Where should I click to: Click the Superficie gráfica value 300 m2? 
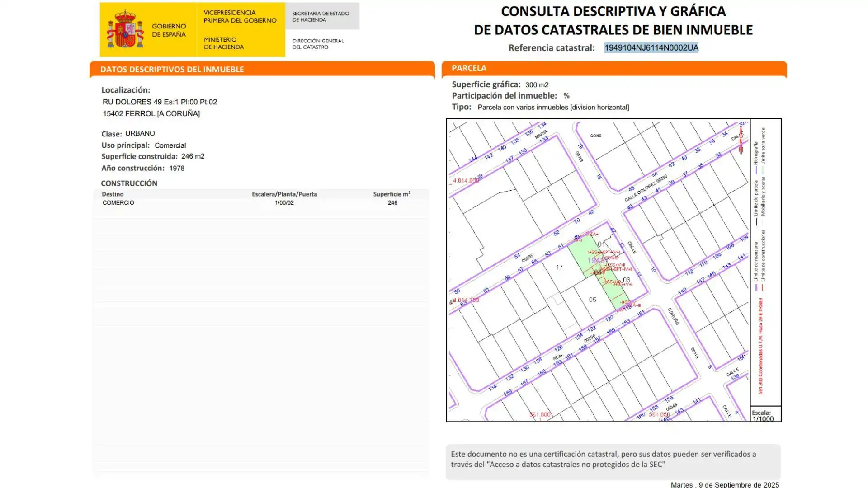tap(537, 85)
